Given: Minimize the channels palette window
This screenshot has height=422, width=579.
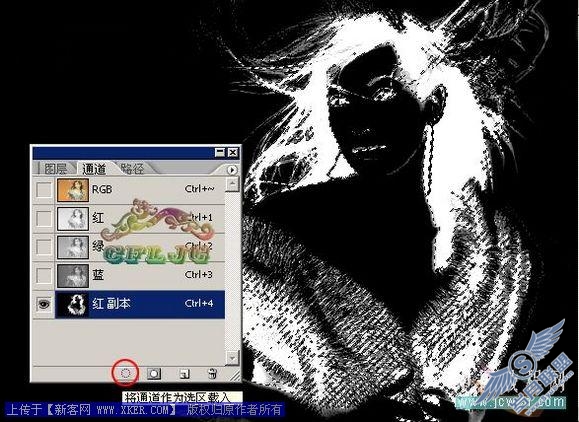Looking at the screenshot, I should 220,152.
